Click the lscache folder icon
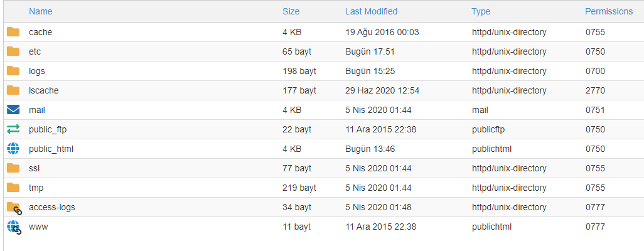 [x=13, y=90]
